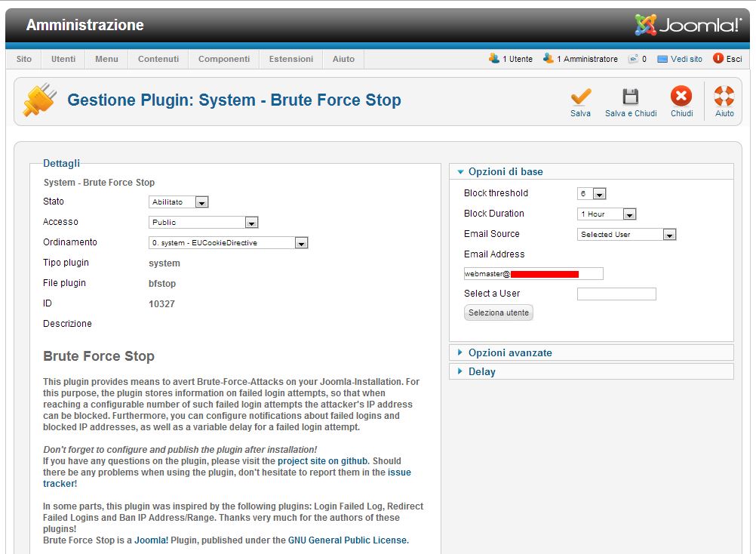This screenshot has width=756, height=554.
Task: Click the plugin plug icon beside title
Action: pos(40,100)
